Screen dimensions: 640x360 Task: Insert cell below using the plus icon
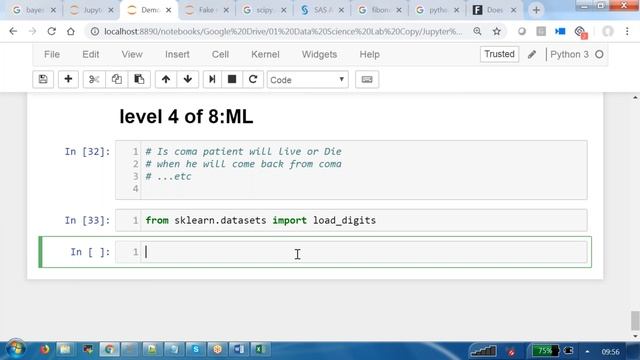pyautogui.click(x=68, y=79)
